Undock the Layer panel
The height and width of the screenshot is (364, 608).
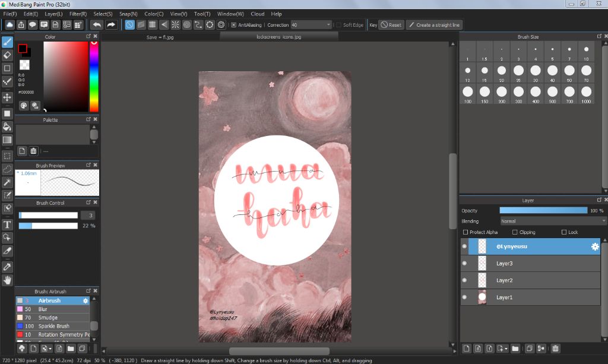599,200
